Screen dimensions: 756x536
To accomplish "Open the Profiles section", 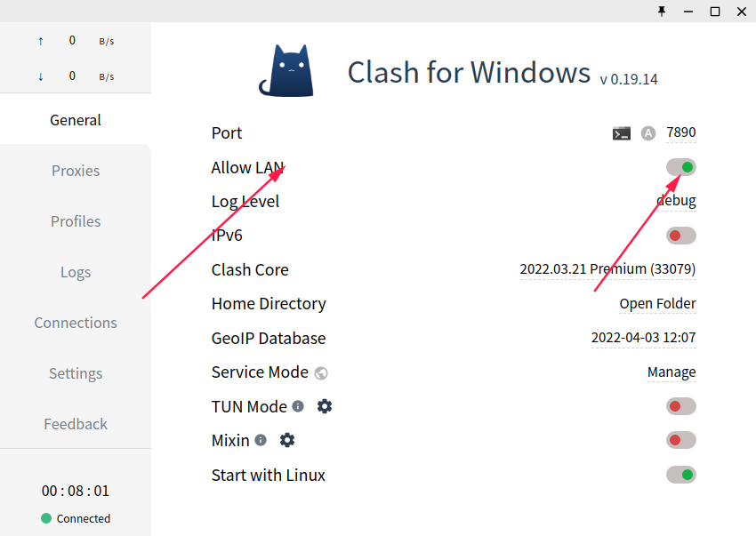I will click(x=76, y=221).
